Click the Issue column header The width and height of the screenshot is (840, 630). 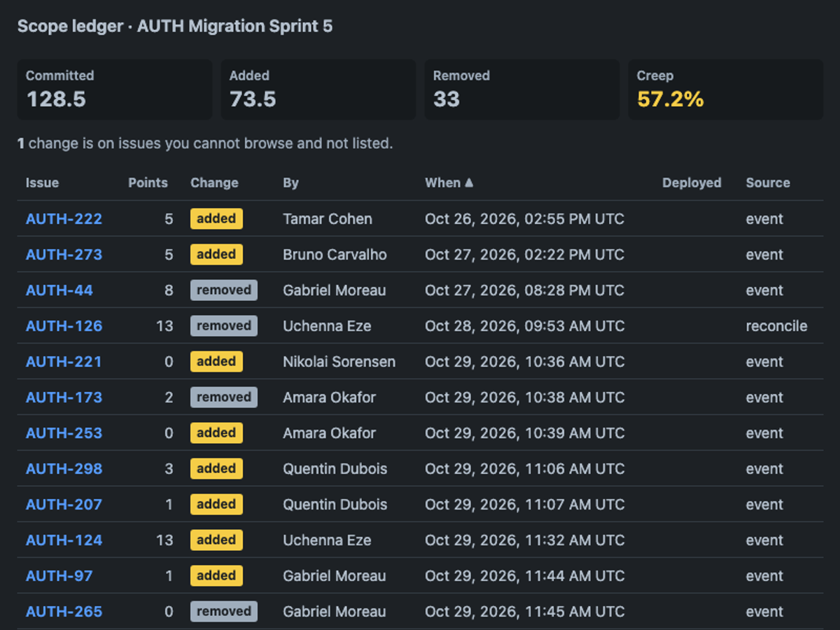tap(42, 183)
